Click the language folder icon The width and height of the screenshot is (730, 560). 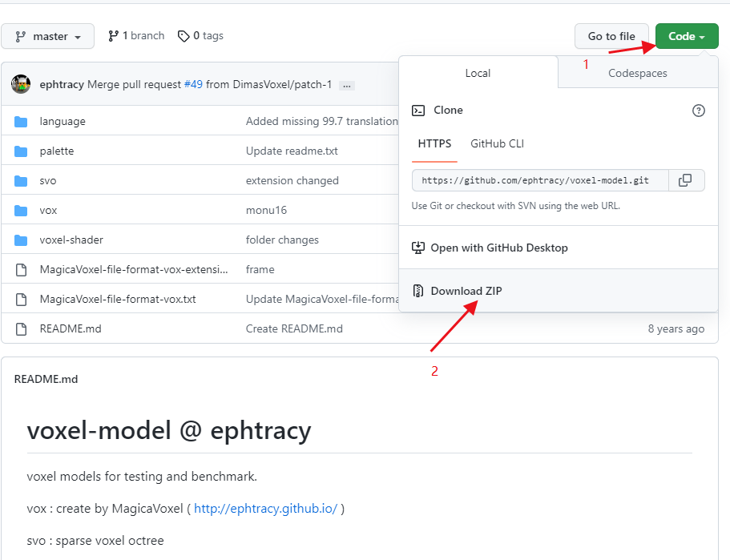point(21,122)
